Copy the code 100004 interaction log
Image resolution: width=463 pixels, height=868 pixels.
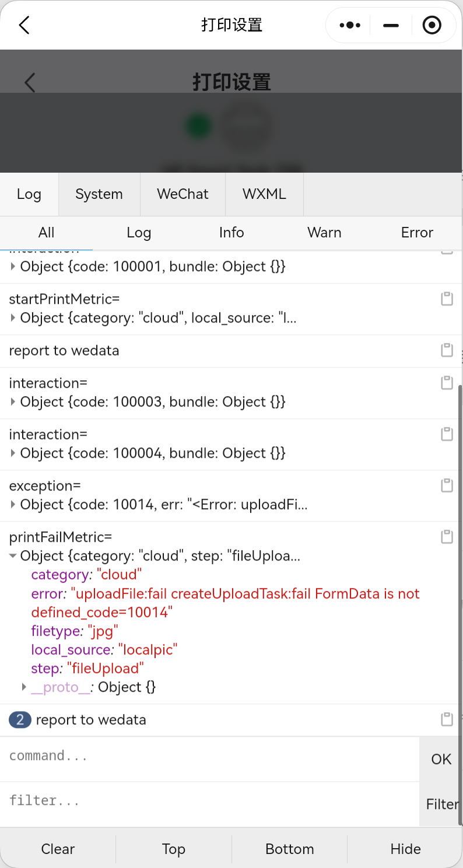click(x=447, y=435)
